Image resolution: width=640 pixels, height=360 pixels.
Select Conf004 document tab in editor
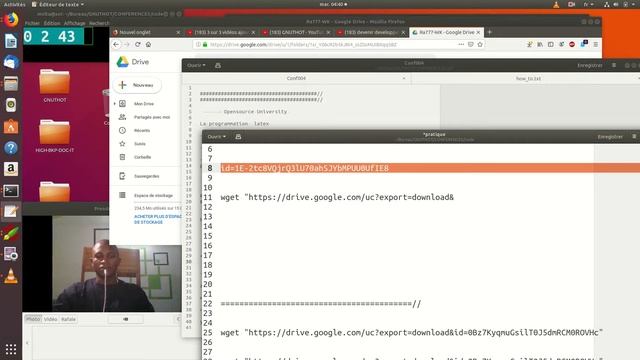(296, 78)
